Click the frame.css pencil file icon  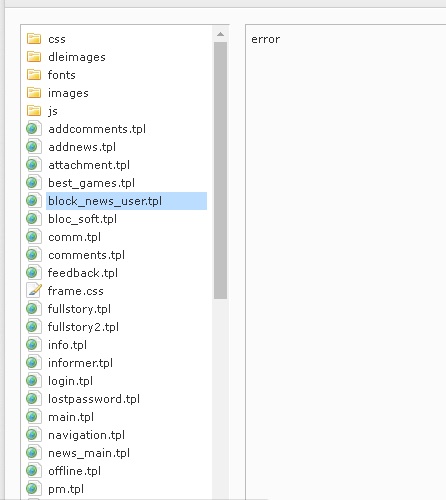point(34,290)
